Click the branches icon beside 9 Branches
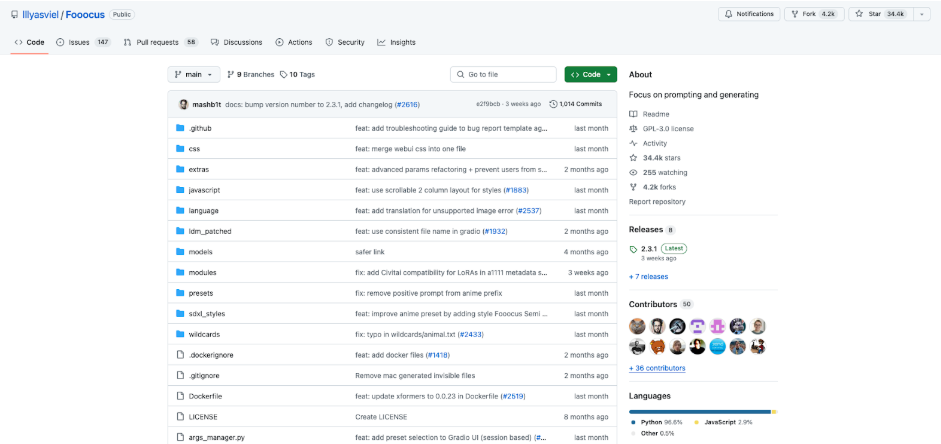The image size is (941, 444). coord(231,74)
